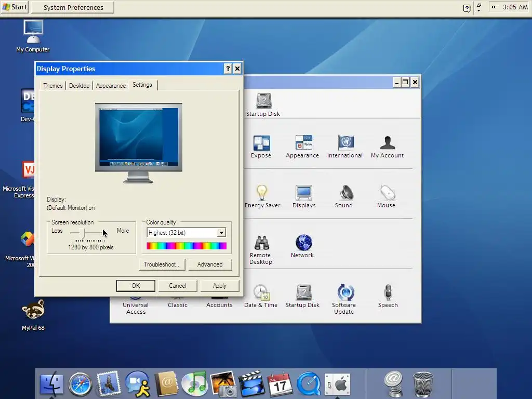Select the Settings tab
The width and height of the screenshot is (532, 399).
pos(142,85)
